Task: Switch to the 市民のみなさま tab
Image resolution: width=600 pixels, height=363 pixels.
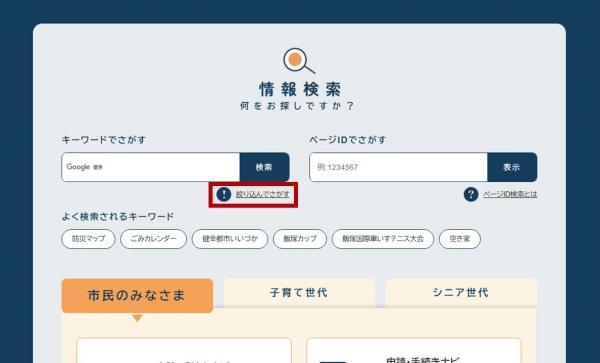Action: tap(137, 295)
